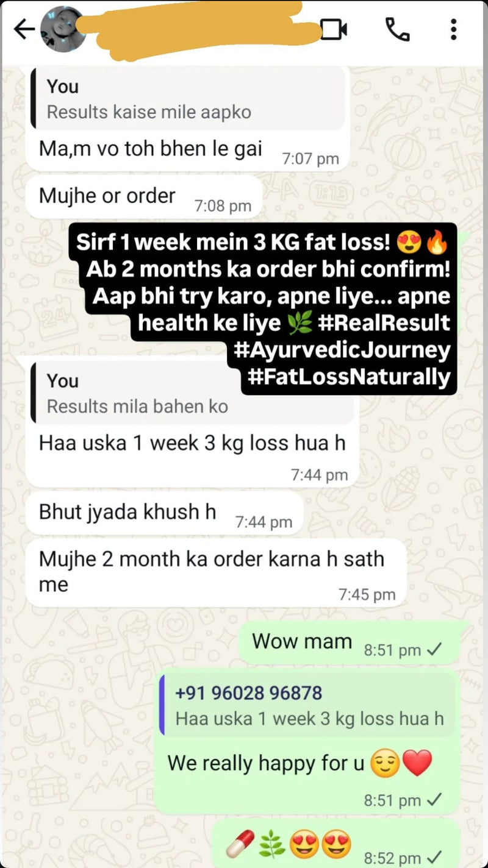Tap the #AyurvedicJourney hashtag text
Viewport: 488px width, 868px height.
[342, 350]
